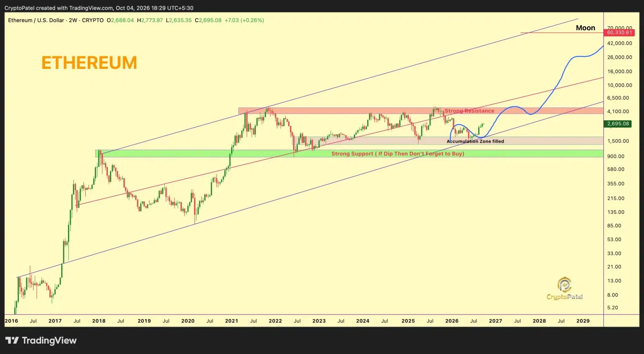644x354 pixels.
Task: Click the 5.20 price axis label
Action: coord(613,308)
